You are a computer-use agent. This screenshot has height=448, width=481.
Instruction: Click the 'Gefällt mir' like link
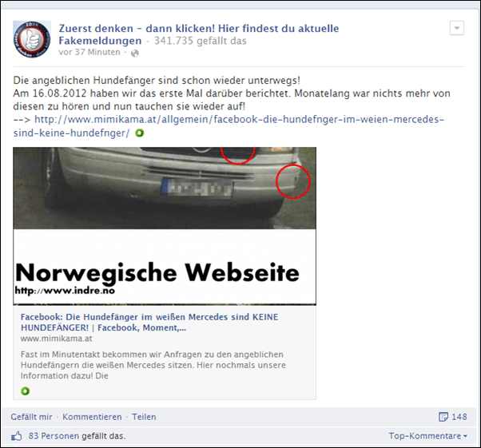tap(31, 417)
